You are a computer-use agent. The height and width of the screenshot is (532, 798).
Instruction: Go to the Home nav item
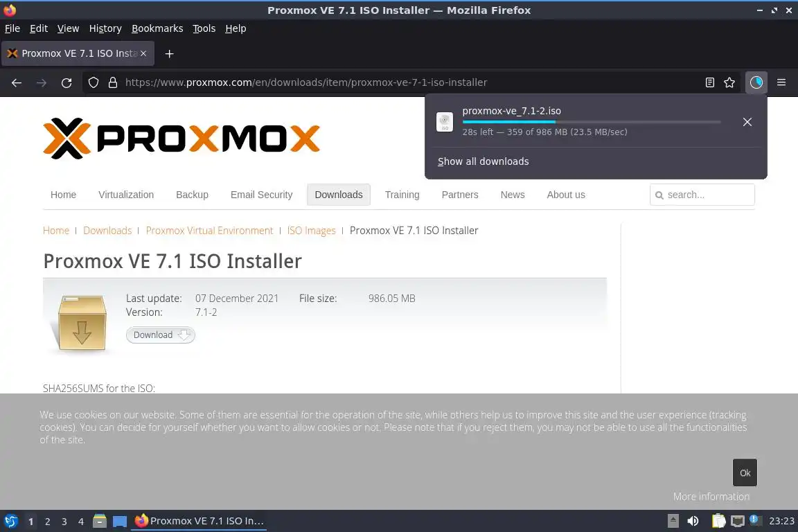tap(63, 195)
